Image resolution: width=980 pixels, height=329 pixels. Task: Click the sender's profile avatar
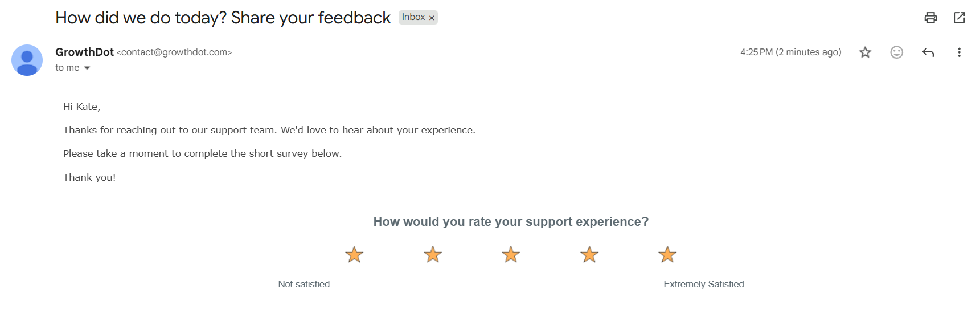pos(27,60)
